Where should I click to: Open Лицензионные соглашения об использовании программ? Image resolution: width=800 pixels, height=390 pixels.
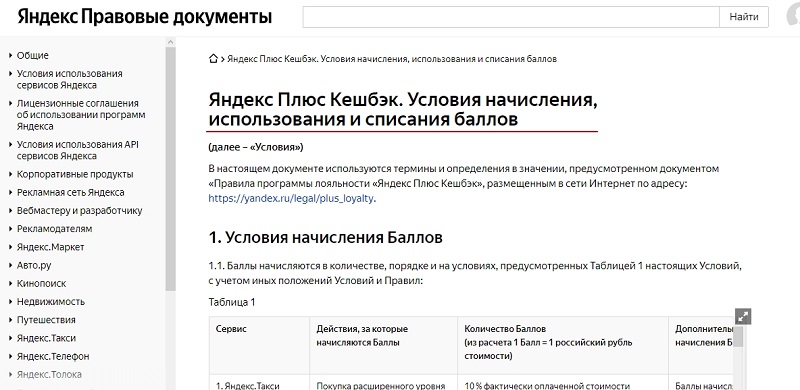point(81,115)
